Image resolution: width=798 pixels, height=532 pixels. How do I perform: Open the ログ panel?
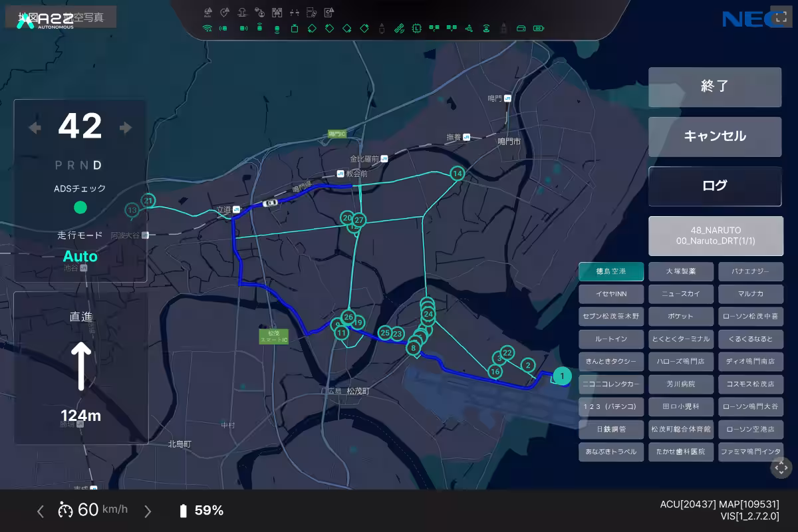715,186
